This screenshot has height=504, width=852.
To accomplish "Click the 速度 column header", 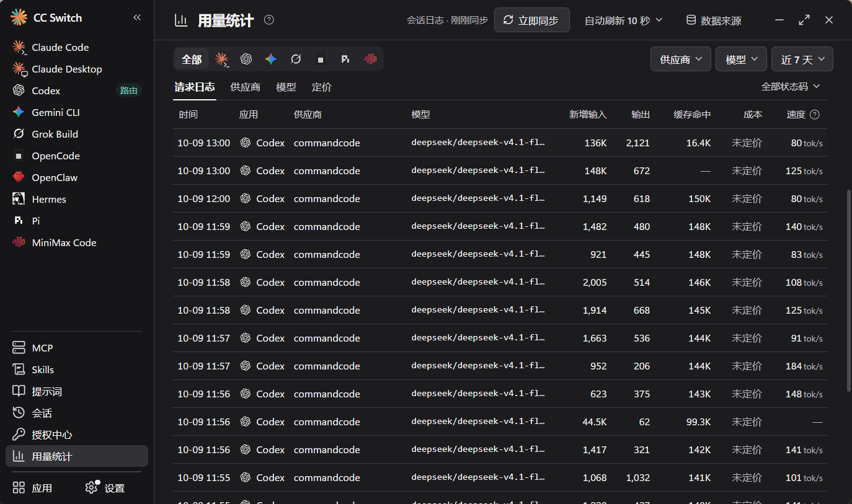I will point(796,115).
